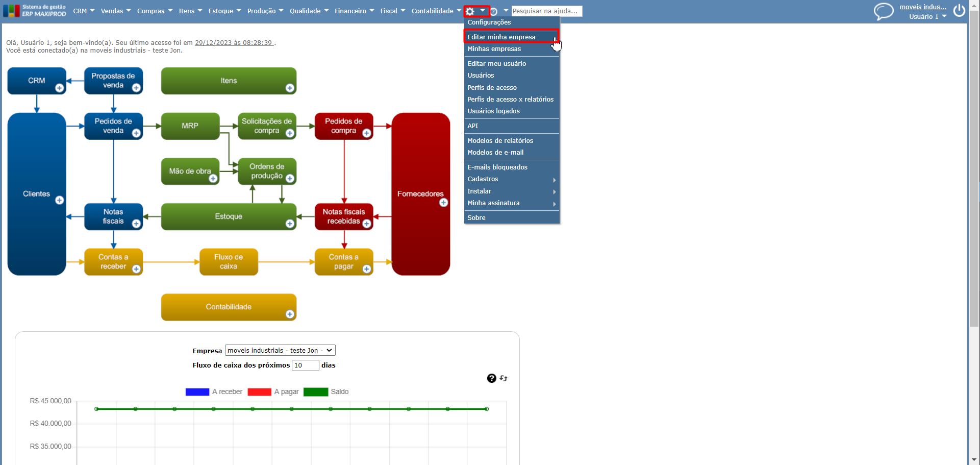Click the plus icon on Clientes box
The width and height of the screenshot is (980, 465).
60,200
